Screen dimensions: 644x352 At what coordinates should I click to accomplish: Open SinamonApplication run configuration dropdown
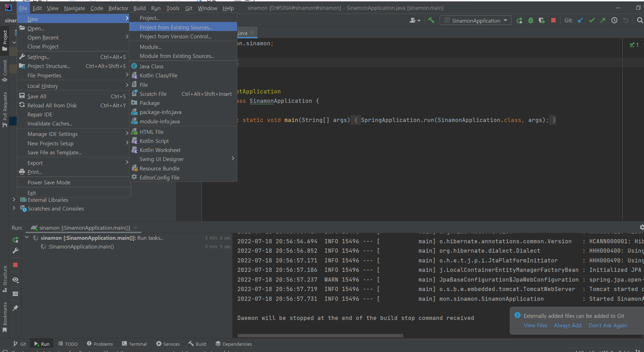point(476,21)
